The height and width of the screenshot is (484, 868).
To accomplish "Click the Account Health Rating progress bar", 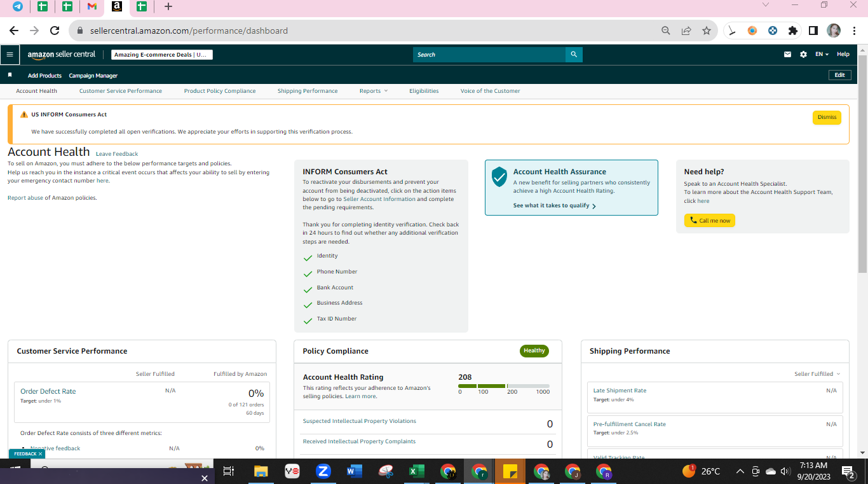I will [x=504, y=386].
